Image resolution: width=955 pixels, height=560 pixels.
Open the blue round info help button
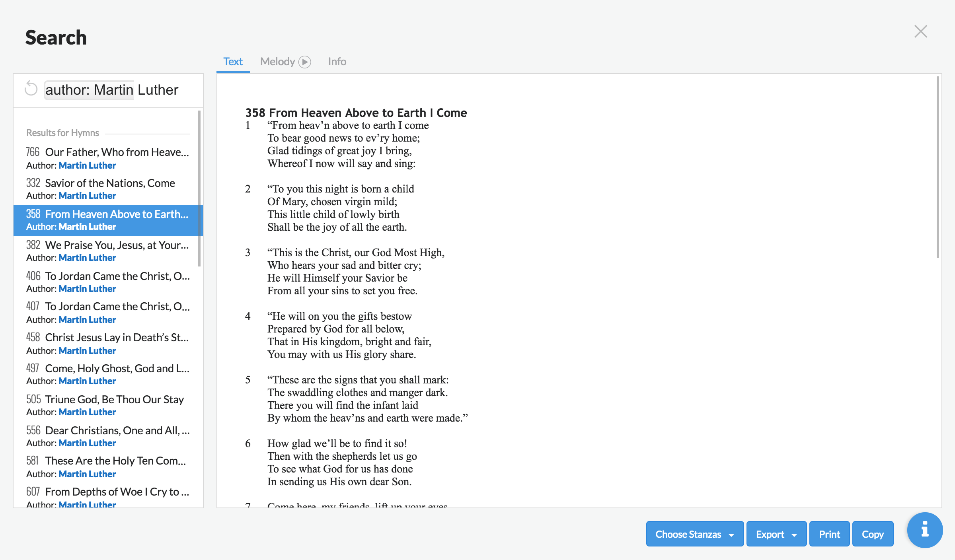point(925,530)
